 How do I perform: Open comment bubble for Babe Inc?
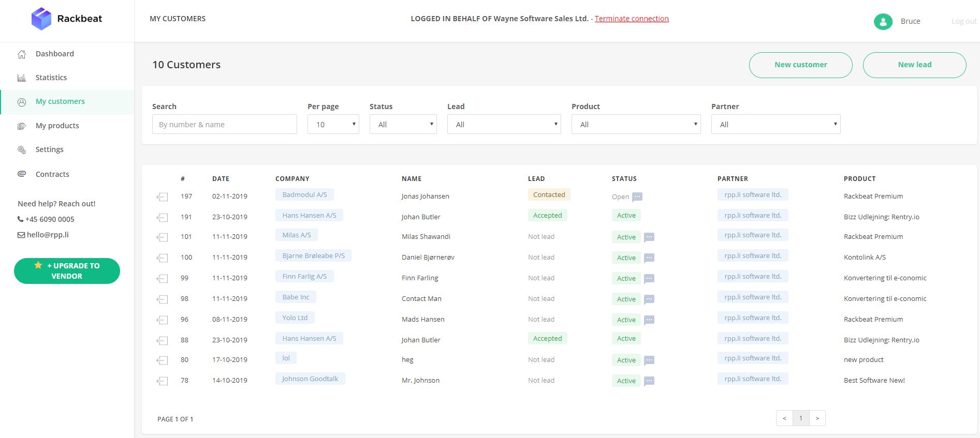pos(649,299)
